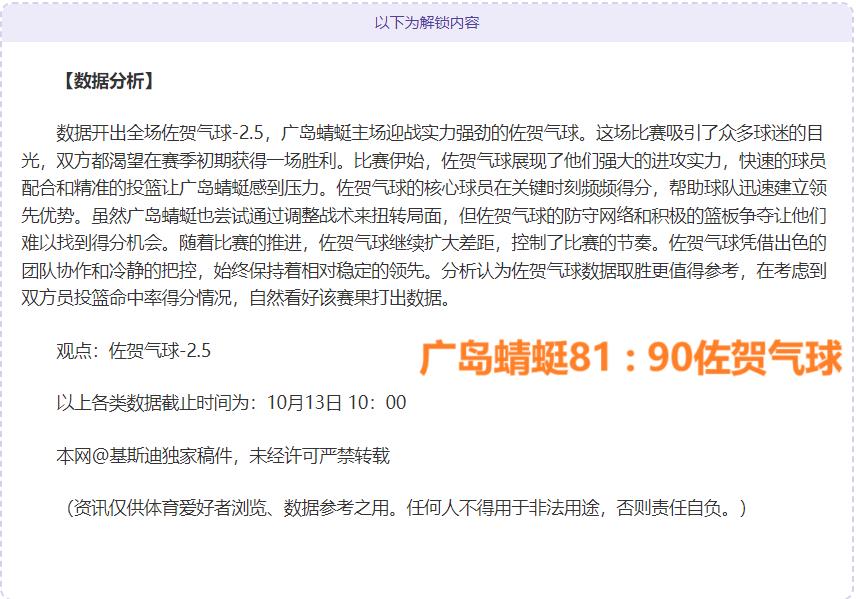856x599 pixels.
Task: Click the paragraph line beginning 先优势。虽然广岛蜻蜓
Action: pyautogui.click(x=424, y=216)
